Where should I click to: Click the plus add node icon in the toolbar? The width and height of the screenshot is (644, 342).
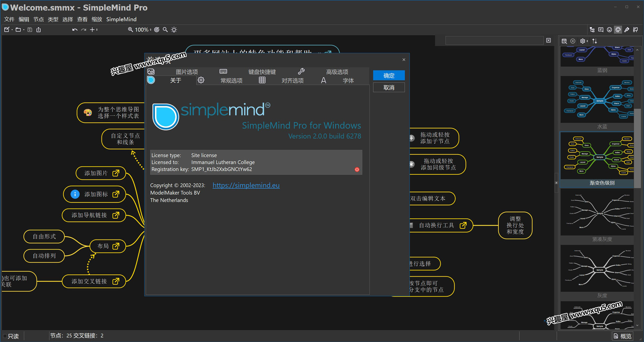tap(92, 30)
